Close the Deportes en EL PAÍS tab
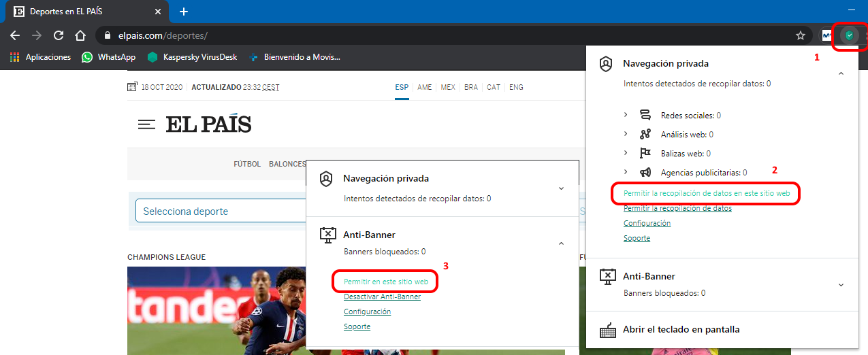Screen dimensions: 868x355 [158, 12]
